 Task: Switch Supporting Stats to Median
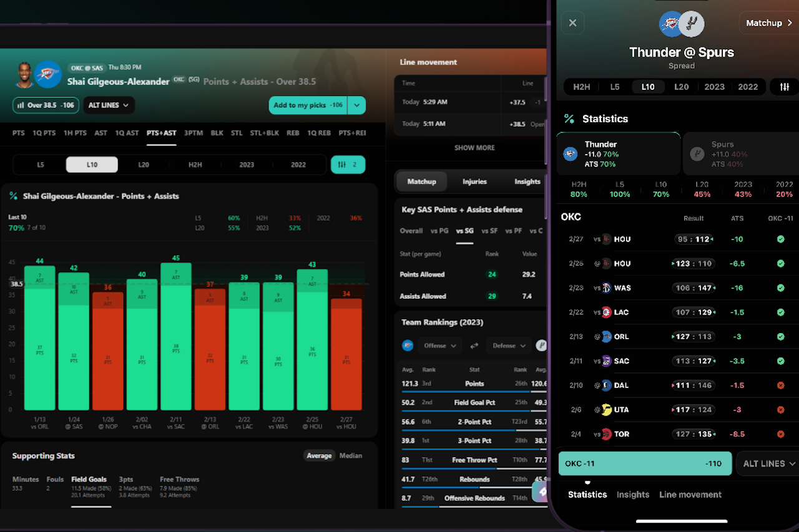coord(350,455)
